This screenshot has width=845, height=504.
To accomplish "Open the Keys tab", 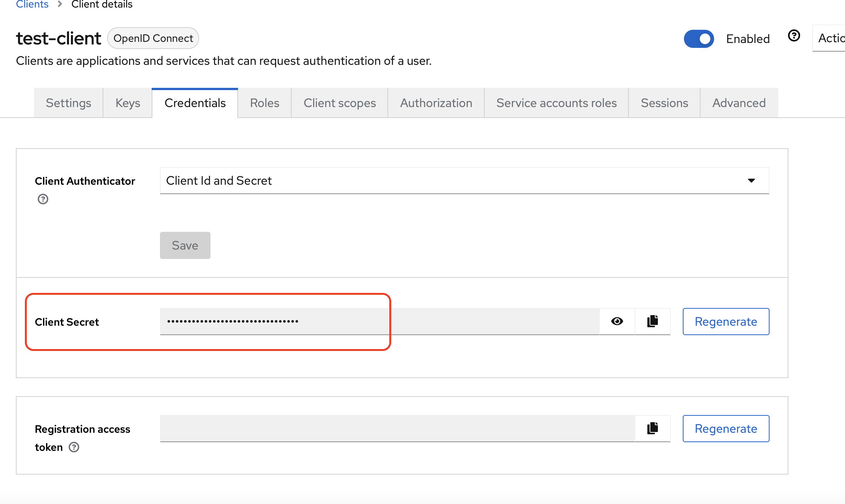I will [x=127, y=103].
